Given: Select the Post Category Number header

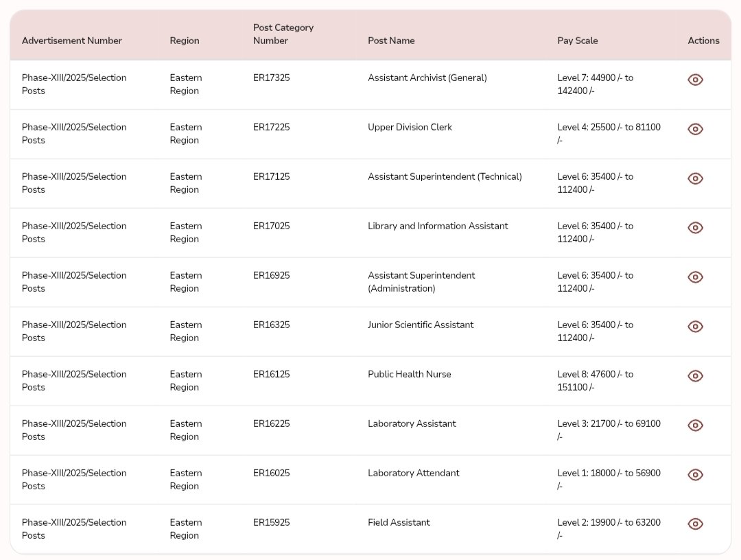Looking at the screenshot, I should 283,34.
